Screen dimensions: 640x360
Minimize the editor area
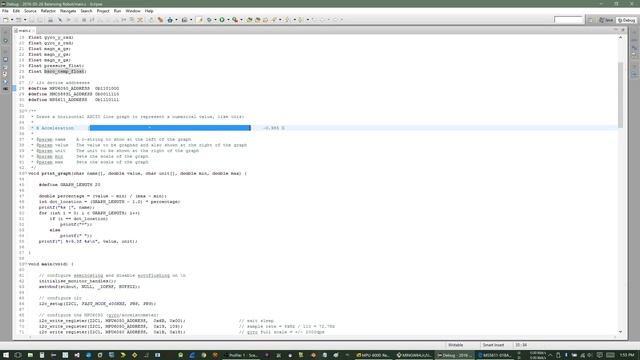616,30
